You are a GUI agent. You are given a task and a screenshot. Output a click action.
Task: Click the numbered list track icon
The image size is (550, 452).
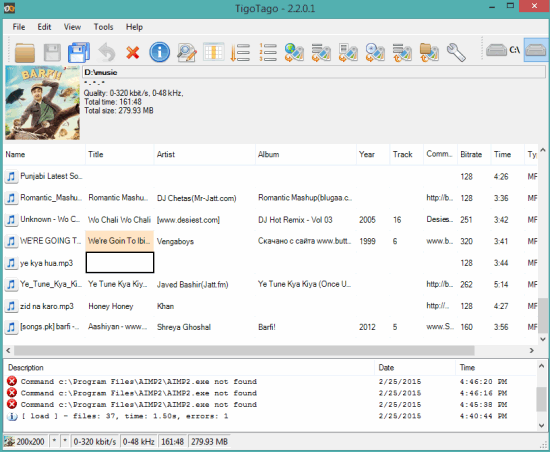tap(268, 52)
